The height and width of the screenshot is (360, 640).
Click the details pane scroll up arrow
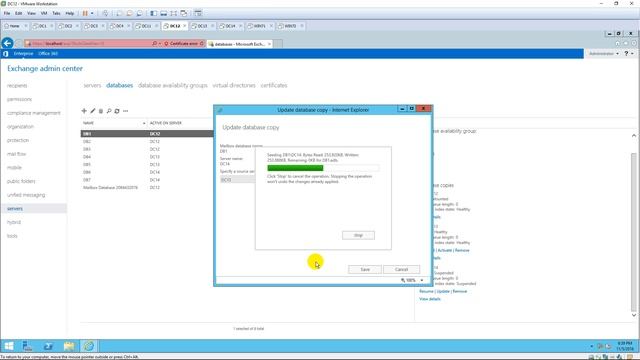[x=633, y=136]
